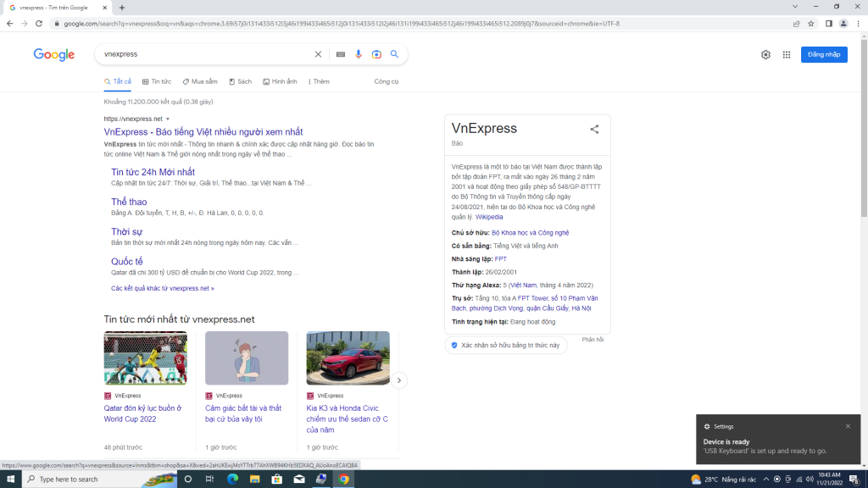868x488 pixels.
Task: Open the FPT founder link
Action: coord(500,259)
